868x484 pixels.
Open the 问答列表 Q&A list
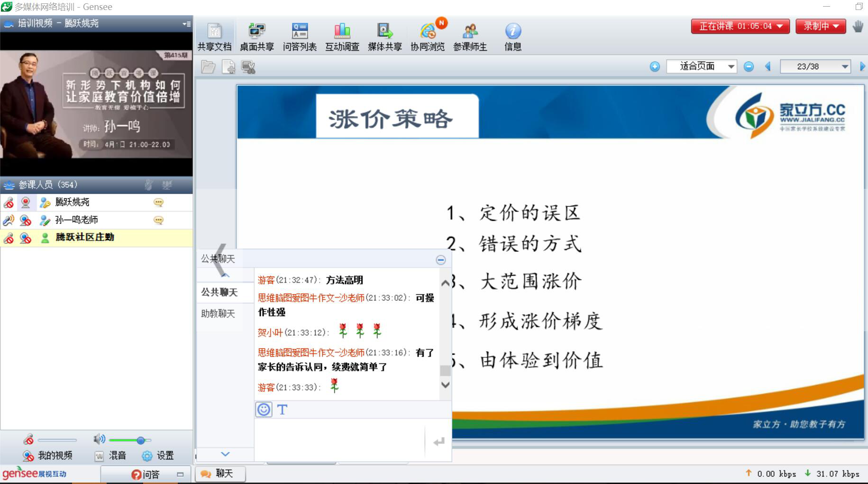click(299, 37)
